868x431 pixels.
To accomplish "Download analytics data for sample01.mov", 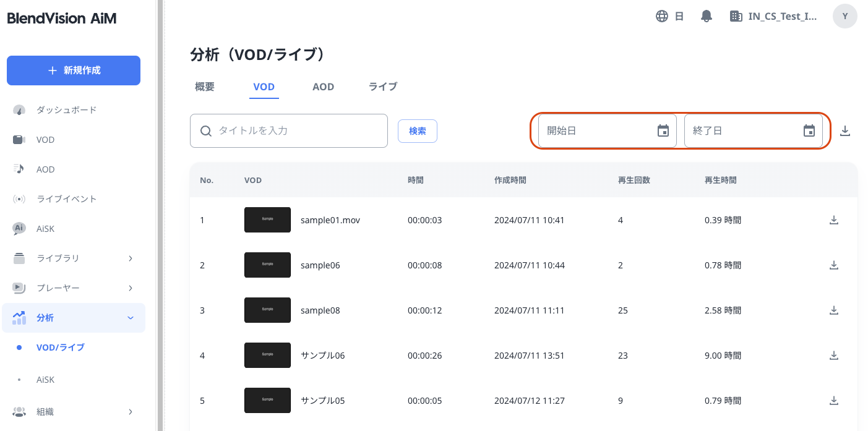I will [834, 220].
